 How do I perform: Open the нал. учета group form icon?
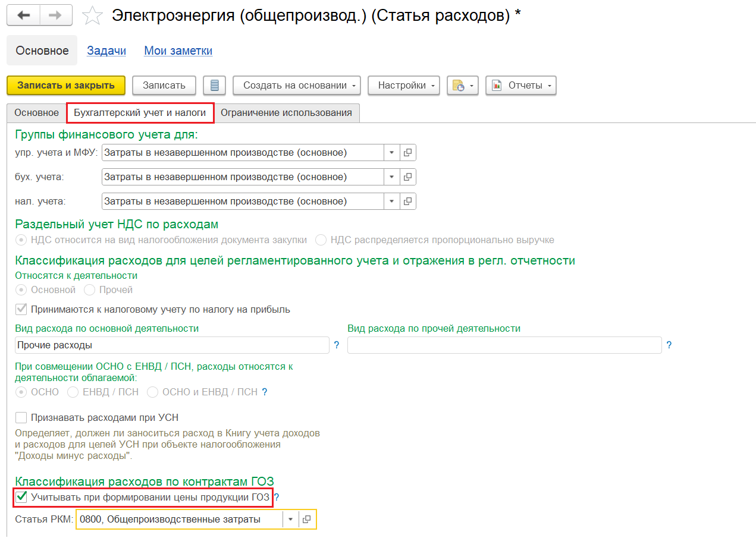[407, 202]
